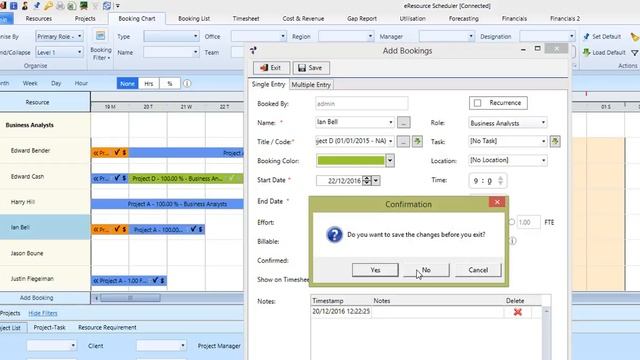Click the Load Default icon
The width and height of the screenshot is (640, 360).
click(587, 52)
